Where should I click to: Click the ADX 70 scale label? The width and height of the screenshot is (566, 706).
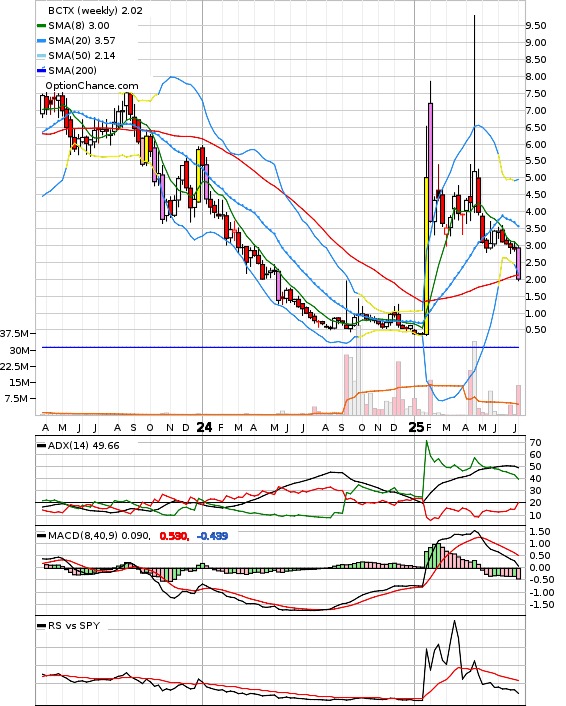[535, 443]
